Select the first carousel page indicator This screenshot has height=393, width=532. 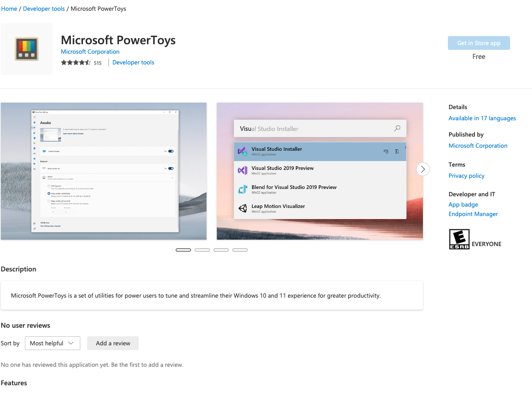pos(183,250)
